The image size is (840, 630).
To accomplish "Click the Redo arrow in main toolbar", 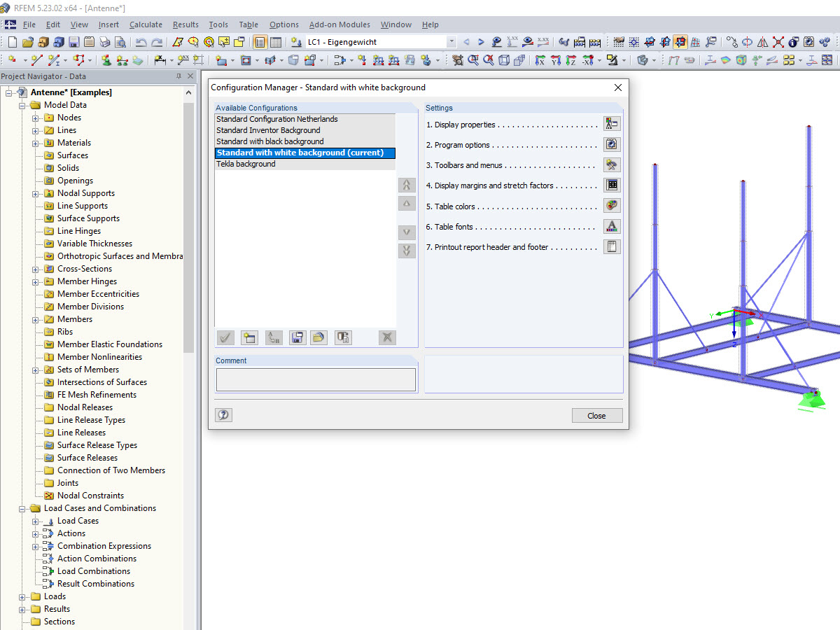I will click(157, 43).
